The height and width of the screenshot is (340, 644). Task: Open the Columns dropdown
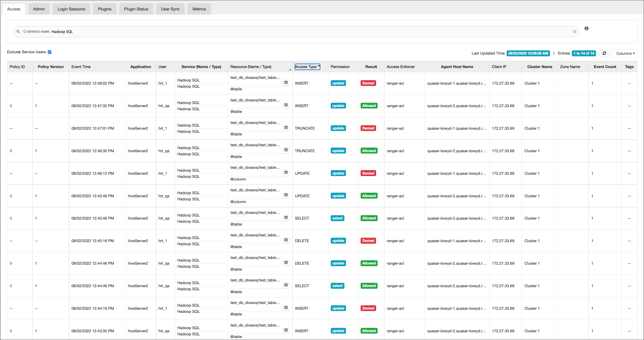pyautogui.click(x=625, y=53)
